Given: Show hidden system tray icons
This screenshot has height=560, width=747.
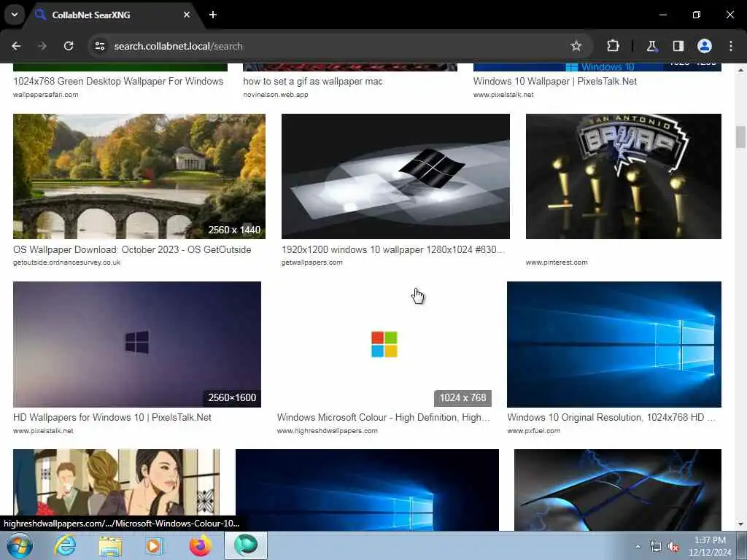Looking at the screenshot, I should [x=638, y=546].
